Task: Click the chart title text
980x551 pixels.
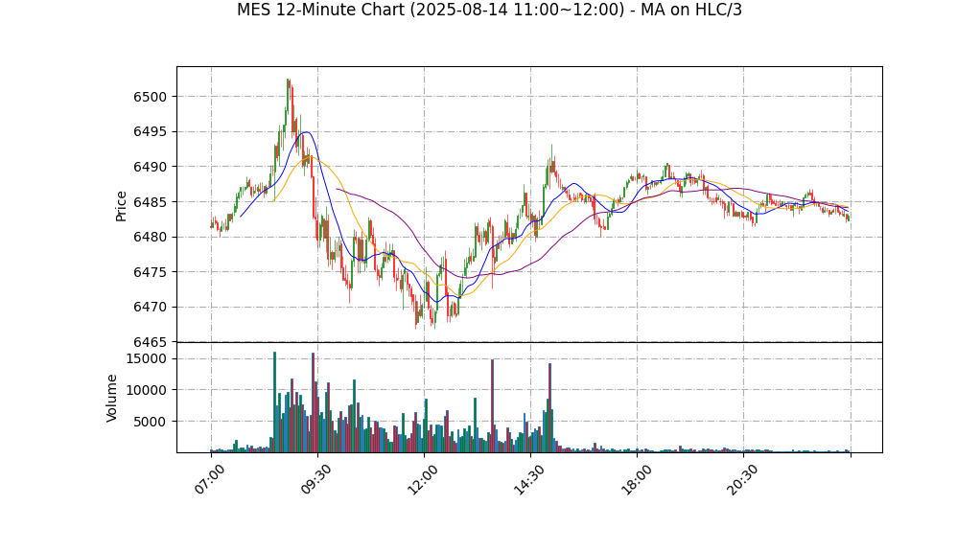Action: tap(489, 10)
